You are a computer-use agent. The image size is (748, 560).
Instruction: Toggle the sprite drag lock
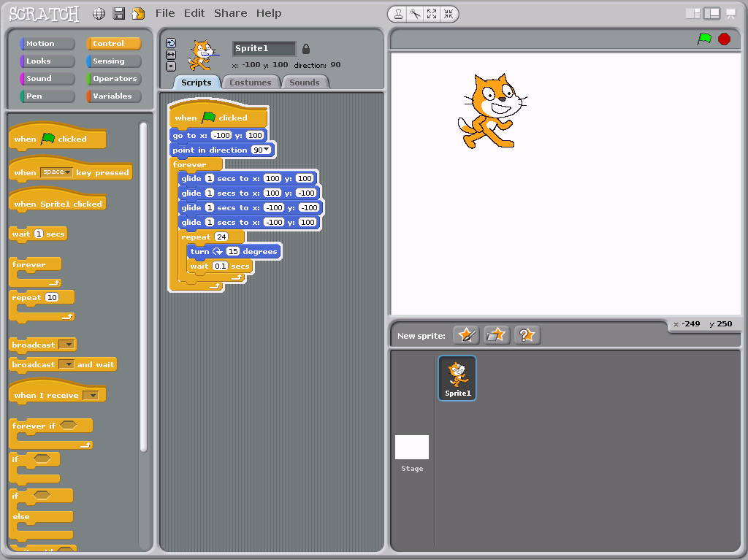click(x=306, y=49)
